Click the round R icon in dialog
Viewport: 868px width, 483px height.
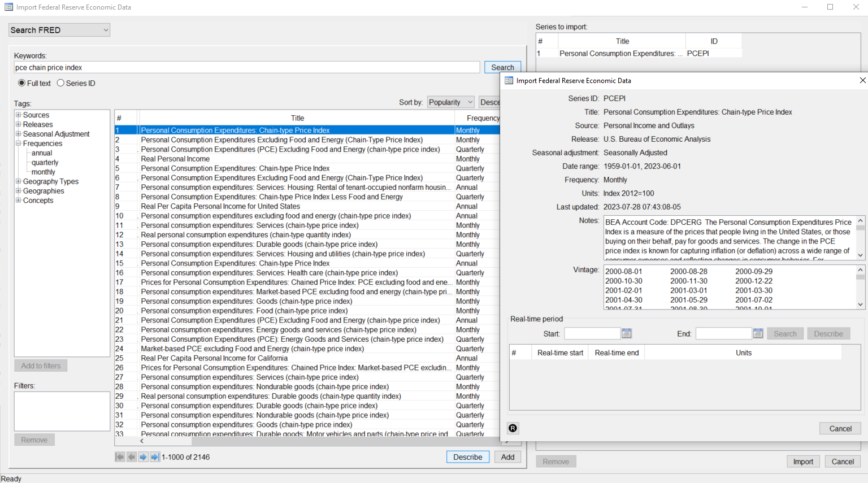tap(513, 428)
